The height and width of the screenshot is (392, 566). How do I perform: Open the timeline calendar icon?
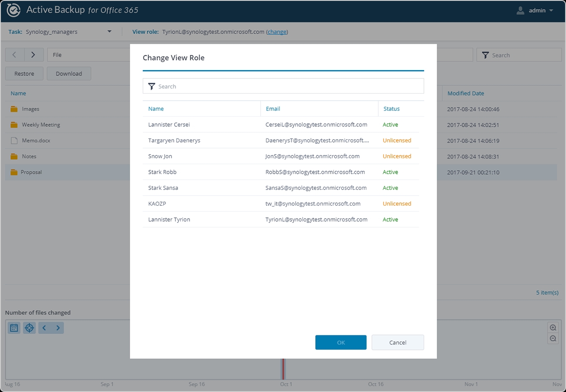(14, 328)
